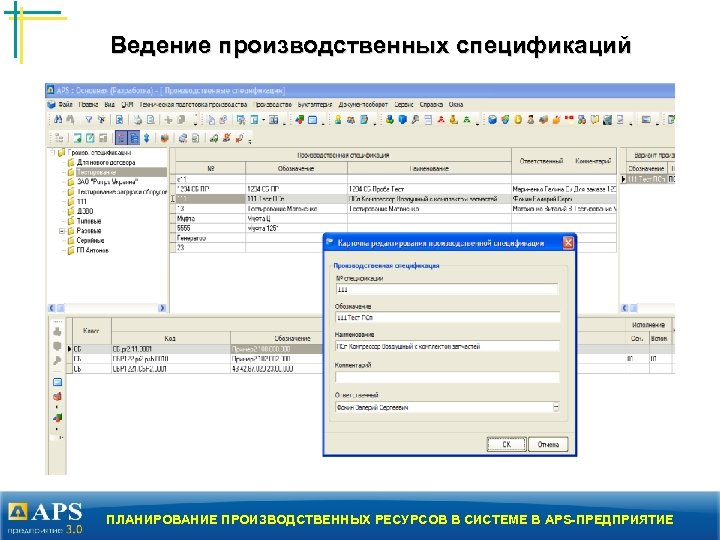Viewport: 720px width, 540px height.
Task: Click the '№ спецификации' input field
Action: [x=447, y=289]
